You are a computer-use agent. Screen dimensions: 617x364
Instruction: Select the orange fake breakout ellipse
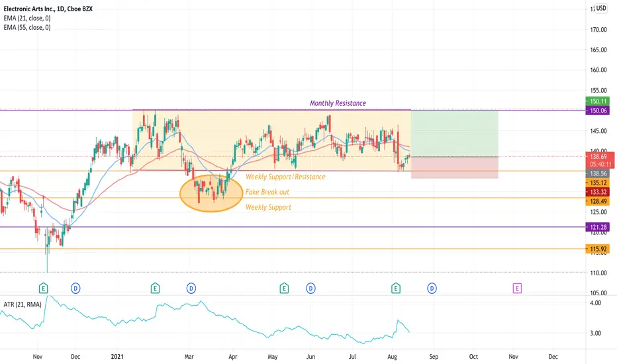click(211, 194)
